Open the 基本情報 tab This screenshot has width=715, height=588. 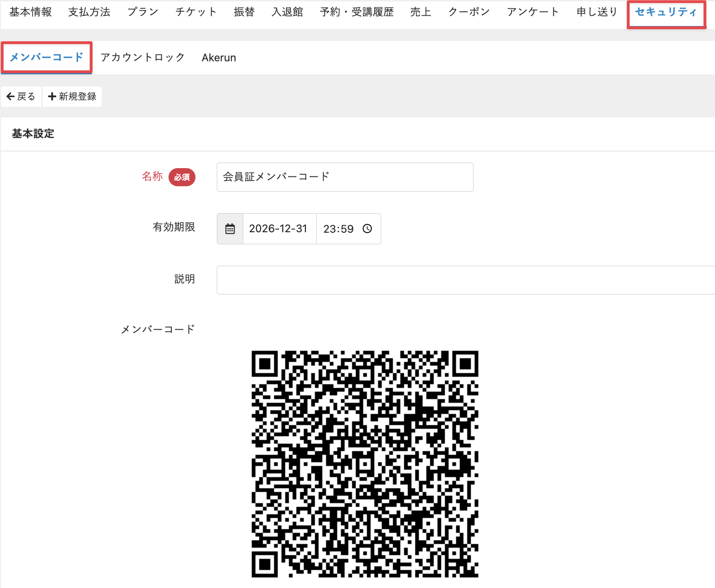pos(31,12)
